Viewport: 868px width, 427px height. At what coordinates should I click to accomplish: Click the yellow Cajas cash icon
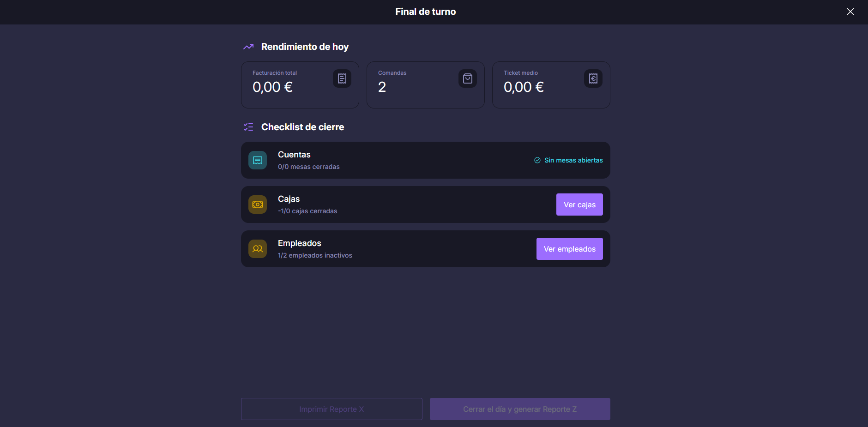tap(258, 204)
